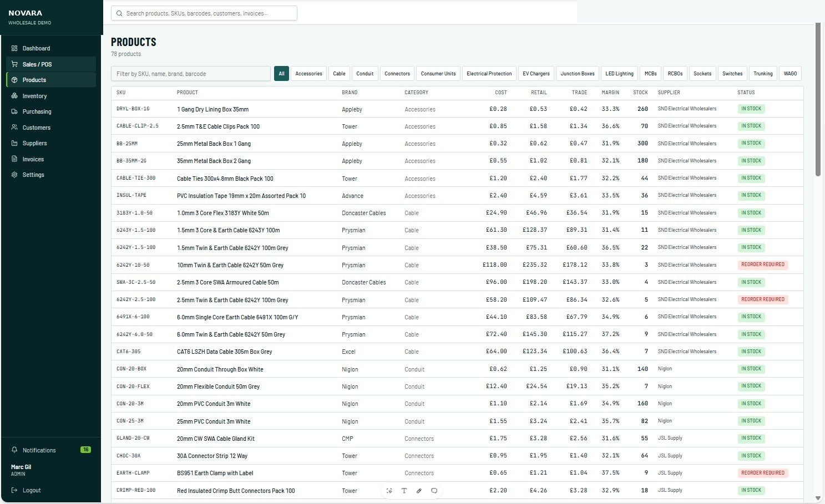This screenshot has height=504, width=825.
Task: Select the highlighter pen in floating toolbar
Action: (419, 491)
